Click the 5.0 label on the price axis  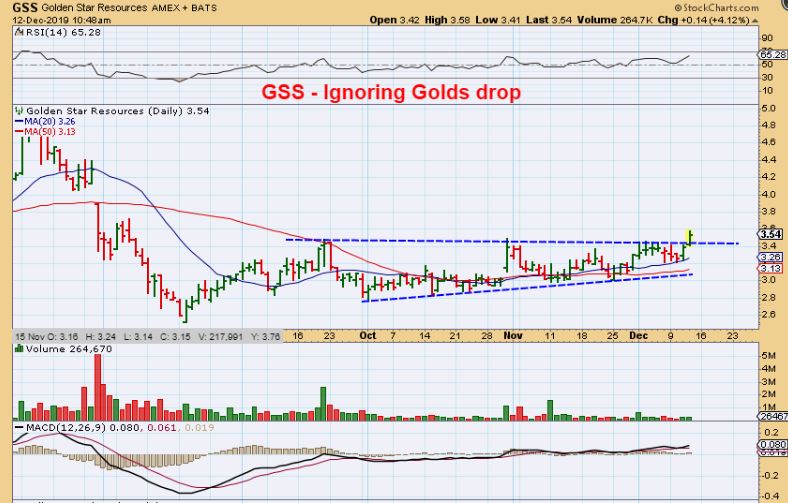point(768,109)
